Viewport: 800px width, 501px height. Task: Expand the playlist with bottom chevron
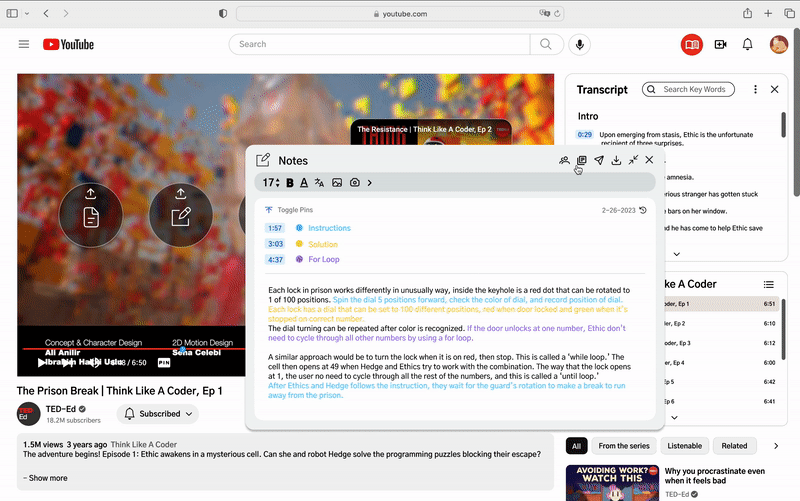674,417
